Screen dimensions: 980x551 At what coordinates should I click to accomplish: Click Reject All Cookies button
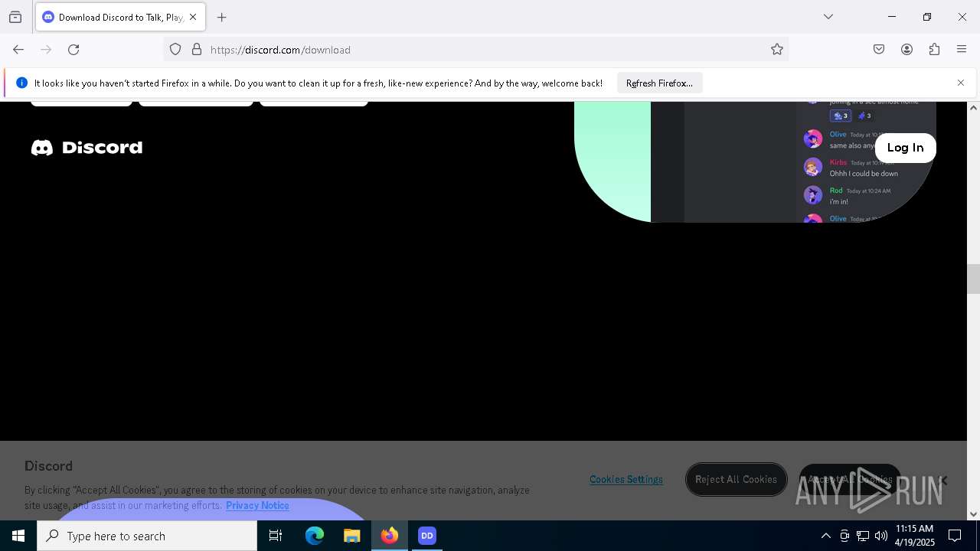tap(736, 480)
